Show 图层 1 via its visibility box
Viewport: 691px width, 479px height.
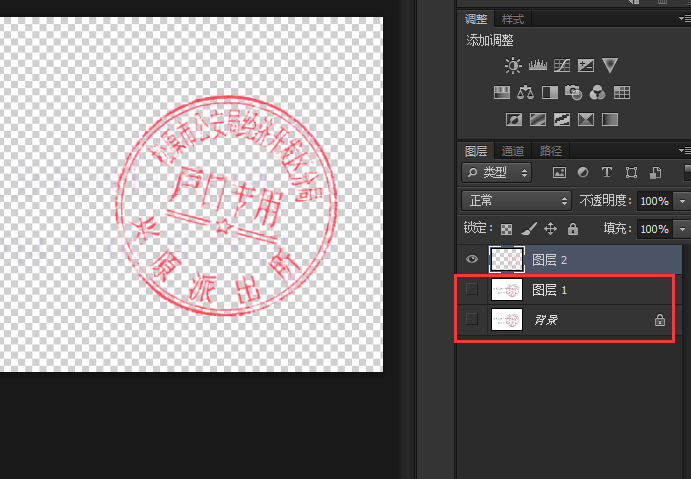tap(472, 289)
